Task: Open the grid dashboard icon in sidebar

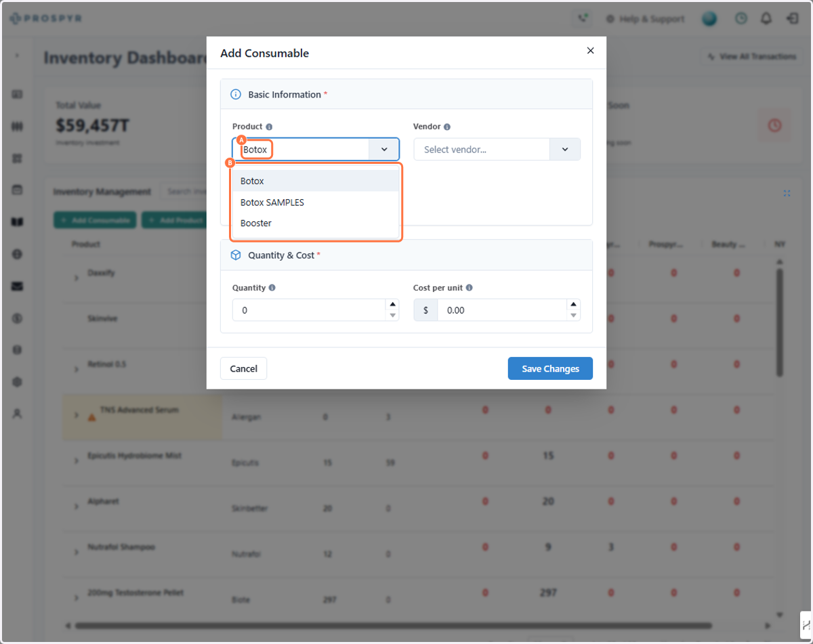Action: [x=18, y=158]
